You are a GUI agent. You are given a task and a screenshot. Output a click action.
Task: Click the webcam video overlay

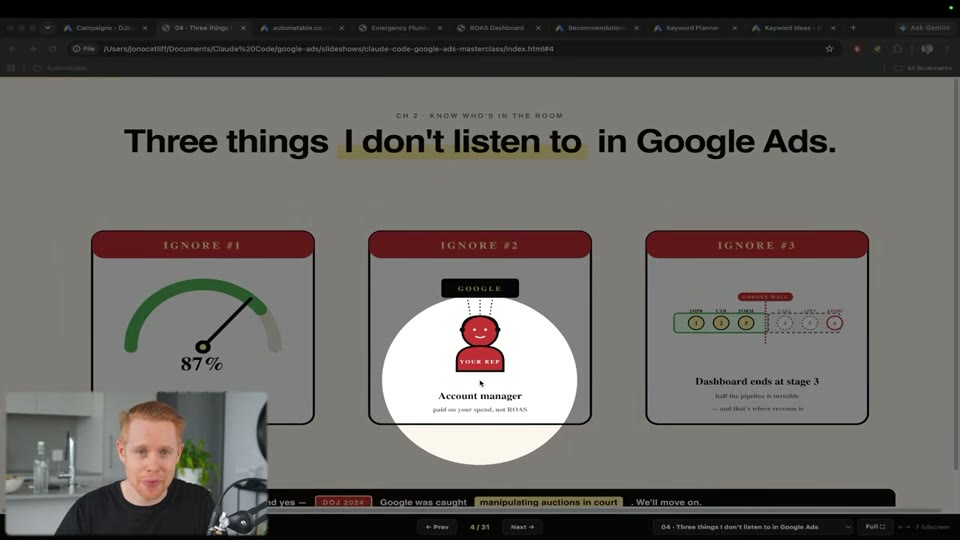(137, 463)
